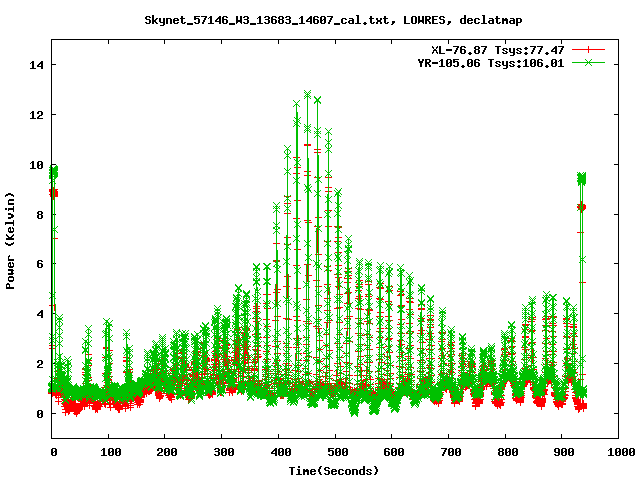This screenshot has width=640, height=480.
Task: Click the green YR legend line sample
Action: (x=588, y=62)
